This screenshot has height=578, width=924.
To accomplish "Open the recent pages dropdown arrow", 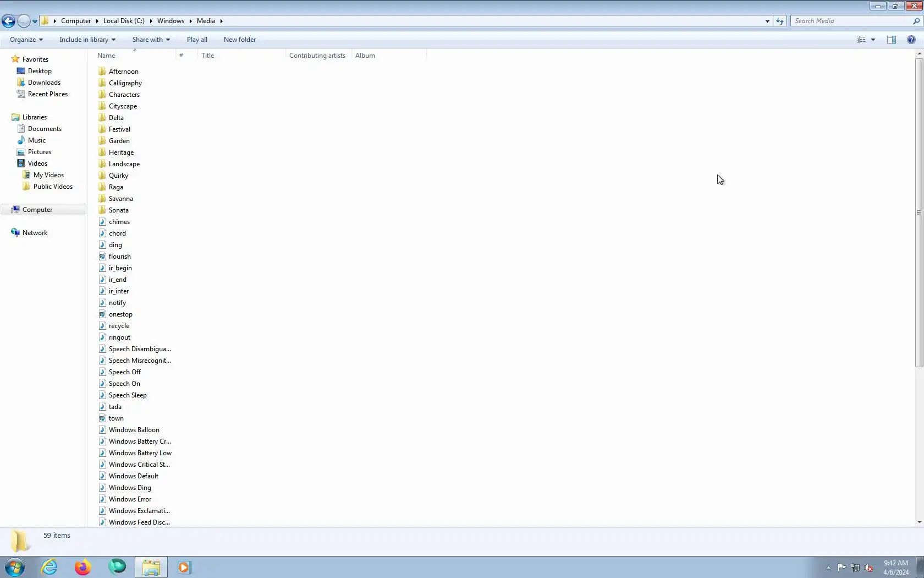I will [35, 21].
